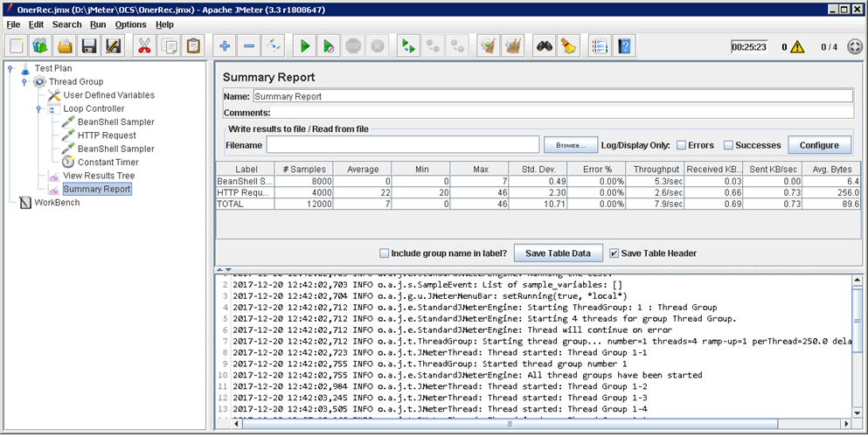The height and width of the screenshot is (437, 868).
Task: Click the Cut scissors icon
Action: click(x=142, y=46)
